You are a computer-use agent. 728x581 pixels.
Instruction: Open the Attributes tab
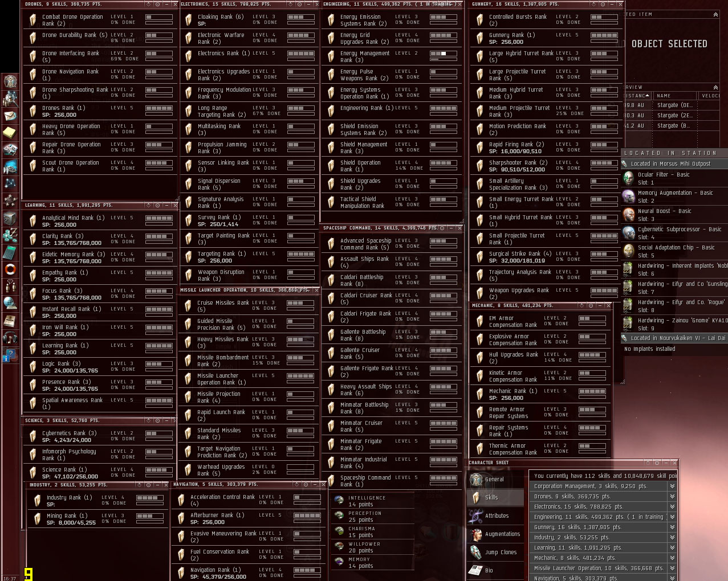point(495,515)
